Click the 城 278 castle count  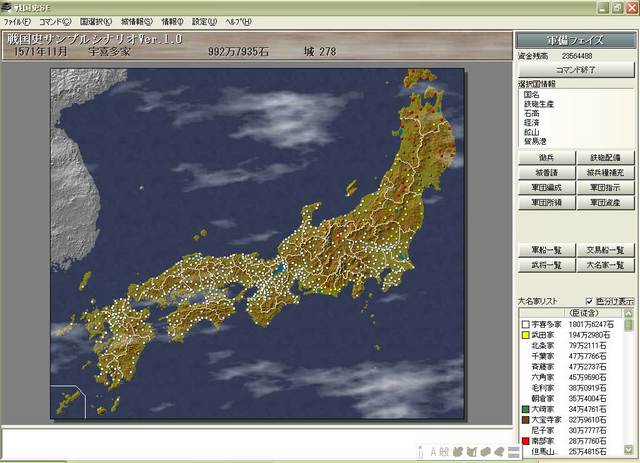point(320,52)
